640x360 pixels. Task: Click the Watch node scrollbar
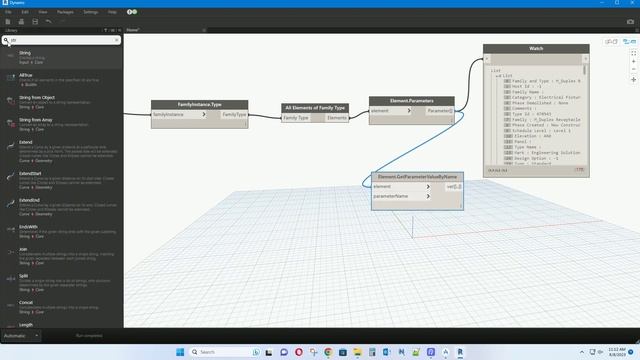pos(585,70)
